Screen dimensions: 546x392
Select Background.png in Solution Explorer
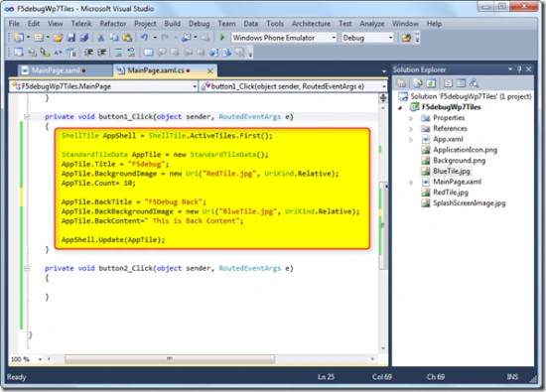coord(459,161)
